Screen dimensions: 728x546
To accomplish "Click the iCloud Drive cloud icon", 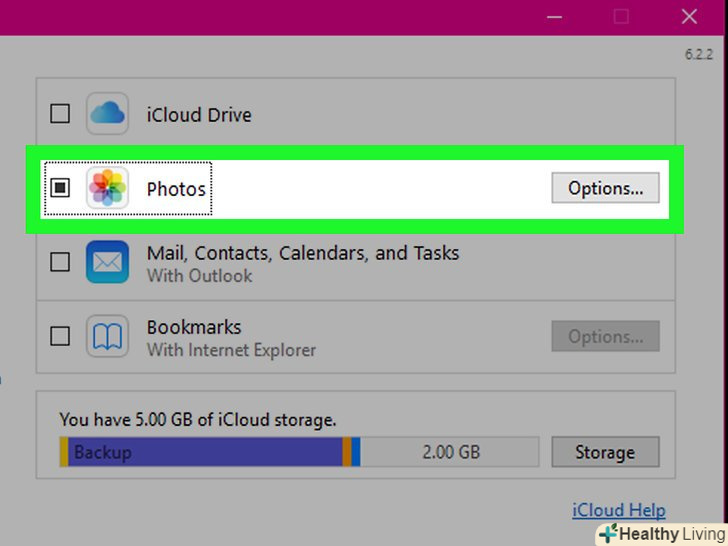I will [x=107, y=114].
